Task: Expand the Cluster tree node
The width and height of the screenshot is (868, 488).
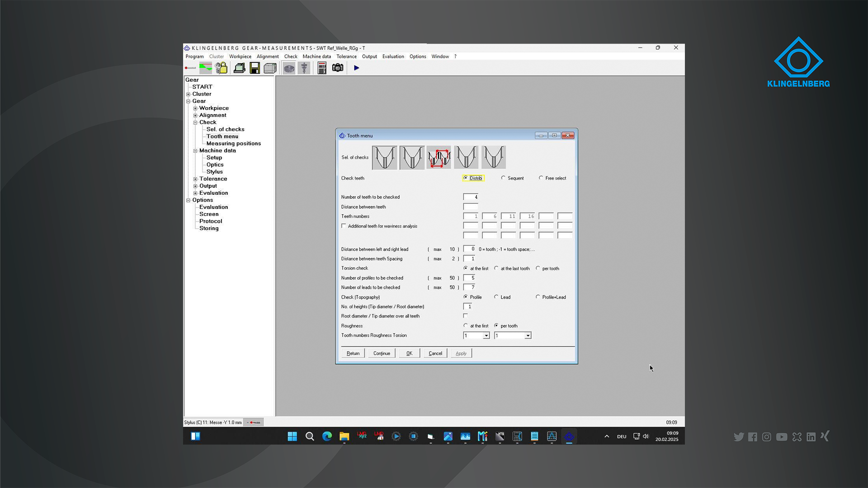Action: 189,94
